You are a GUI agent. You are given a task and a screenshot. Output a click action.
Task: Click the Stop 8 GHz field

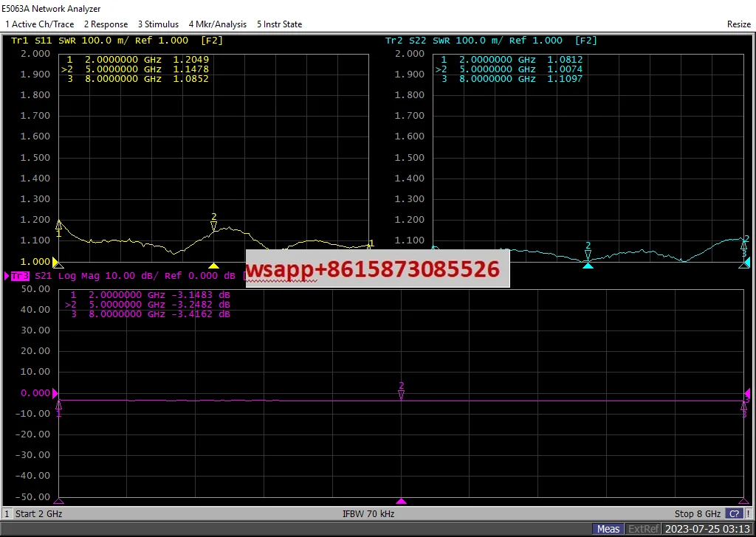pos(694,513)
